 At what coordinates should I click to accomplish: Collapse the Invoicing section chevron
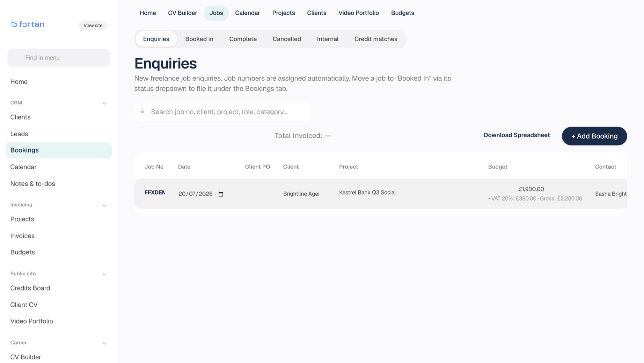point(104,205)
